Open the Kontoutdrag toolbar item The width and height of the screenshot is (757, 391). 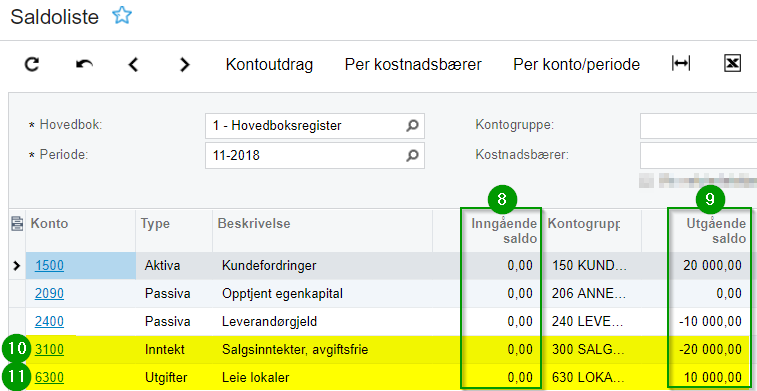point(269,65)
